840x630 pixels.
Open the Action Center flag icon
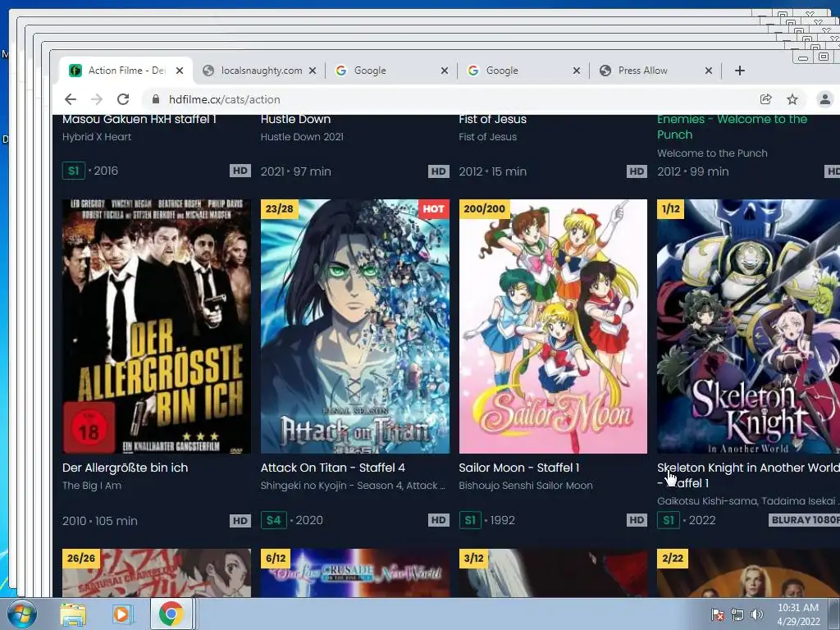(x=717, y=614)
